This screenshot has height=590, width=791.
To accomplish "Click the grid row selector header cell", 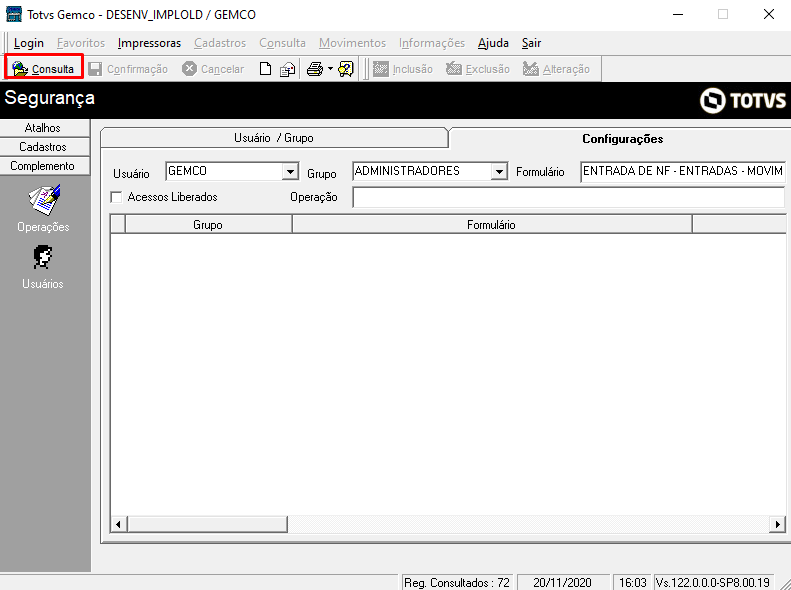I will (x=118, y=224).
